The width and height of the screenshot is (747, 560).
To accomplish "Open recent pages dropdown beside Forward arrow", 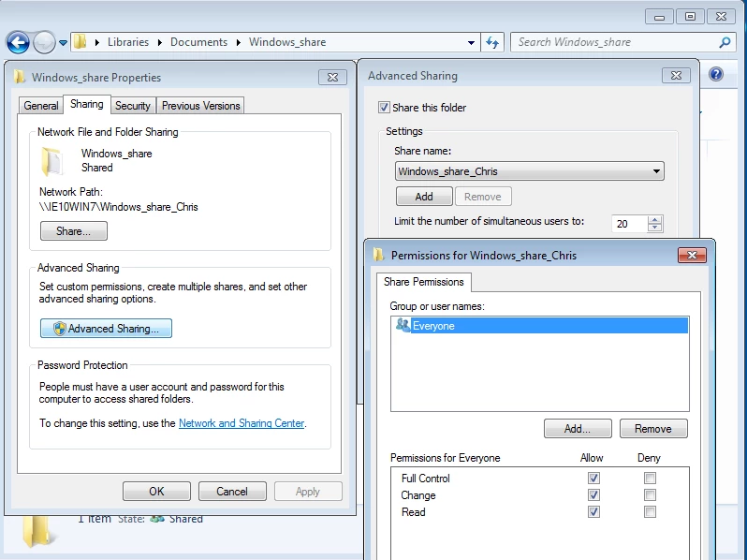I will tap(63, 43).
